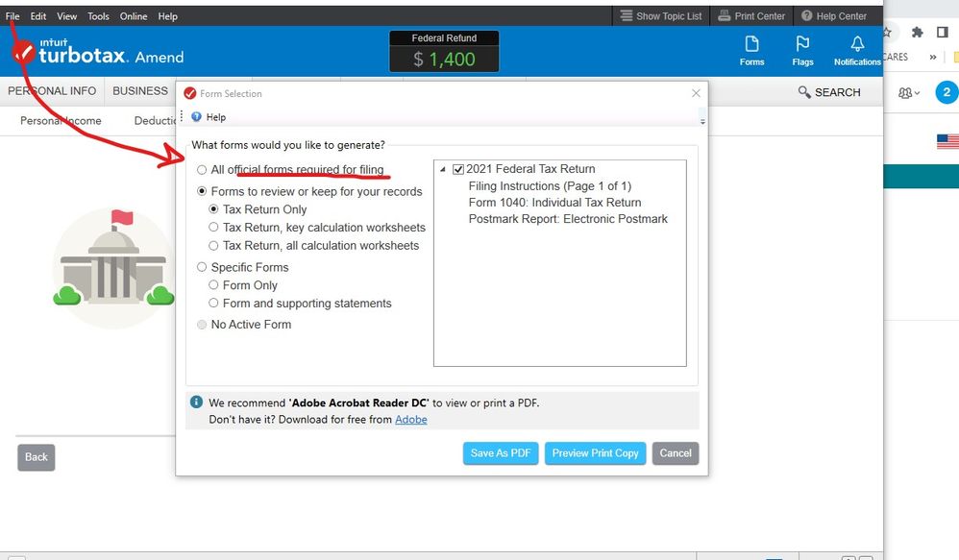Open the Personal Income subtab
This screenshot has width=959, height=560.
click(x=61, y=120)
